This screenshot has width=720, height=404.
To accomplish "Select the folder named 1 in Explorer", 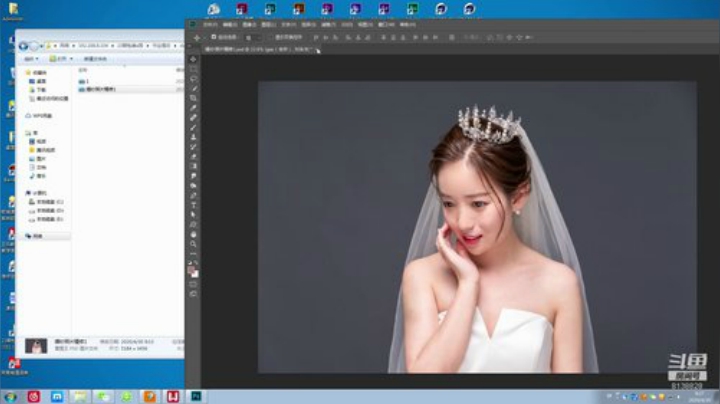I will pos(84,81).
